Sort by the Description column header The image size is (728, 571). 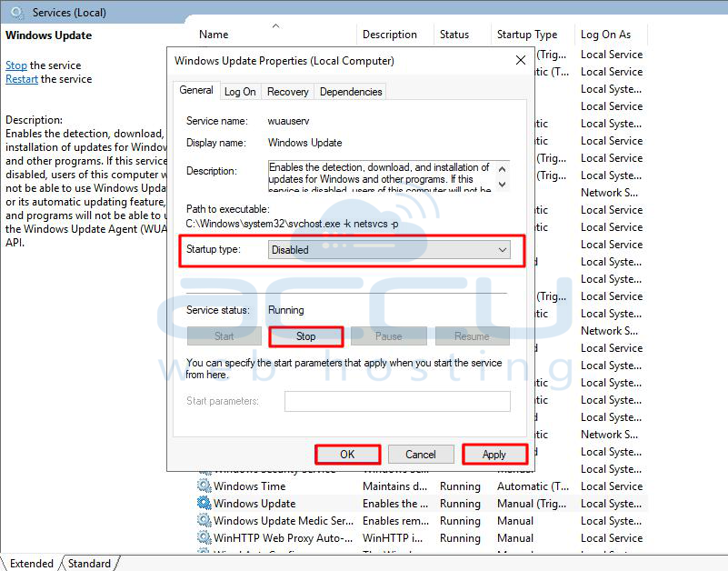(x=390, y=35)
